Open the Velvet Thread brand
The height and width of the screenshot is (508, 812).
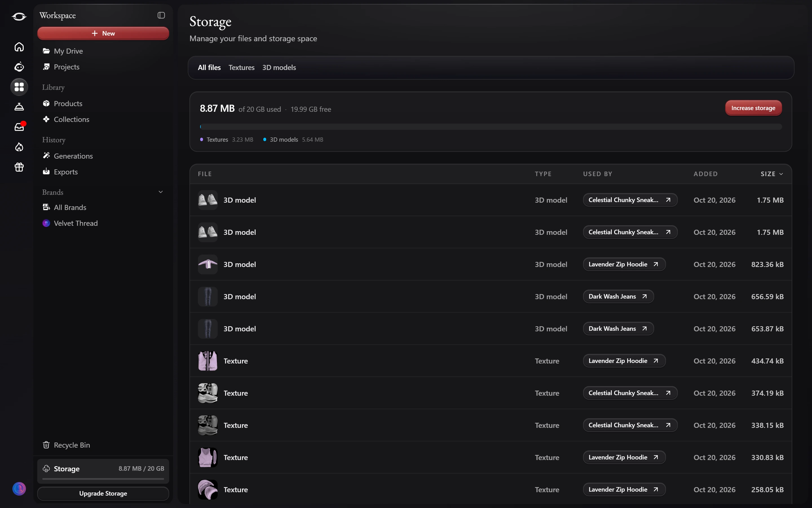(103, 223)
